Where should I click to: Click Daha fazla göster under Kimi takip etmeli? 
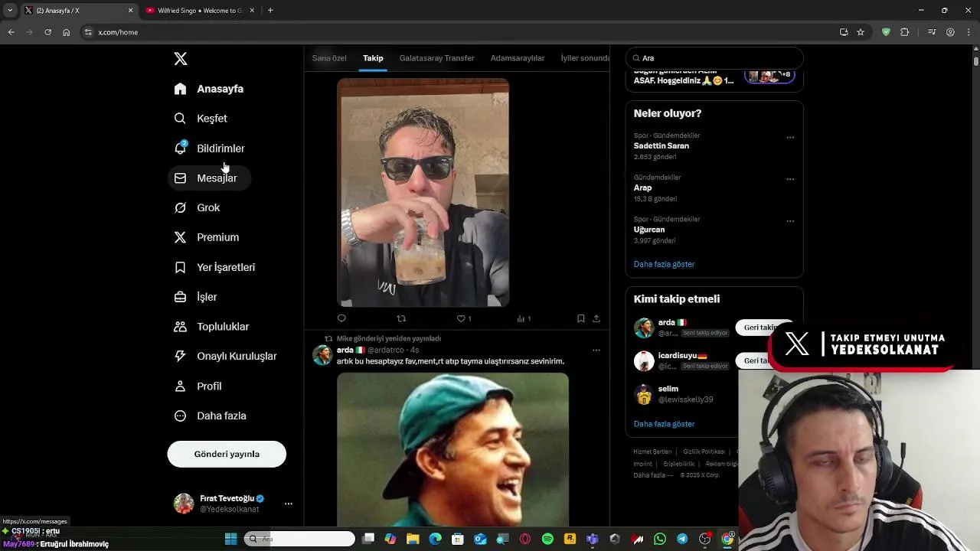(x=665, y=424)
